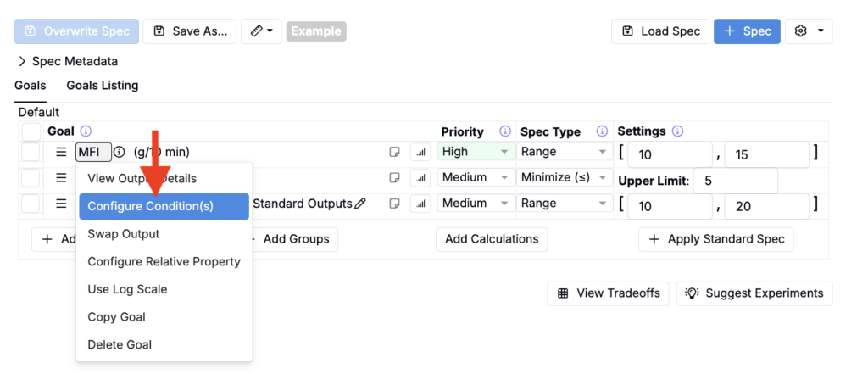Check the third goal row checkbox
868x374 pixels.
point(31,204)
